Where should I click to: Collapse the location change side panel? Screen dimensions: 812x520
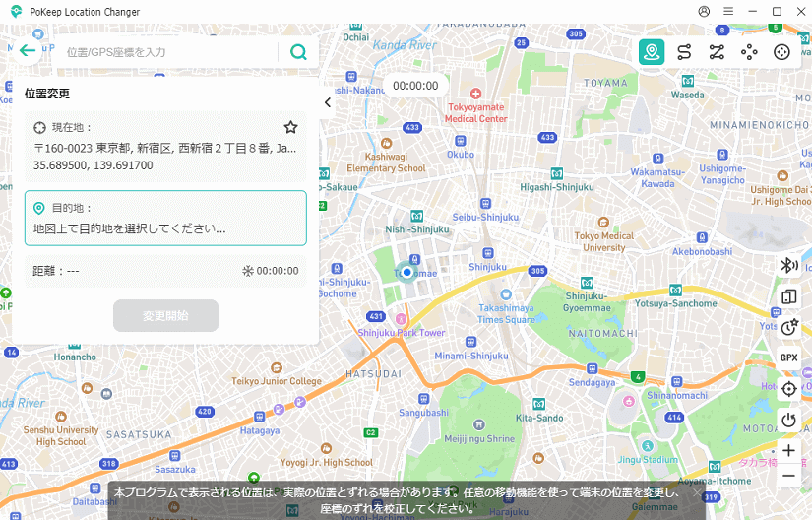[328, 102]
